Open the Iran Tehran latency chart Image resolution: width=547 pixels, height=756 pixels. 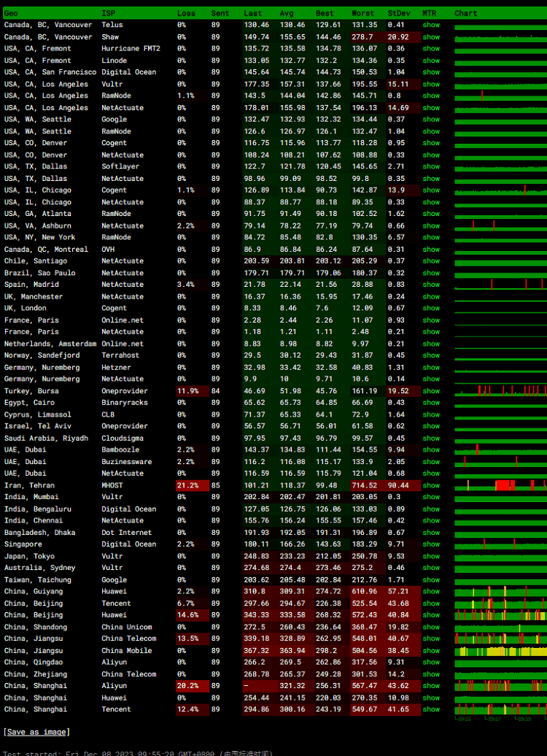[501, 485]
